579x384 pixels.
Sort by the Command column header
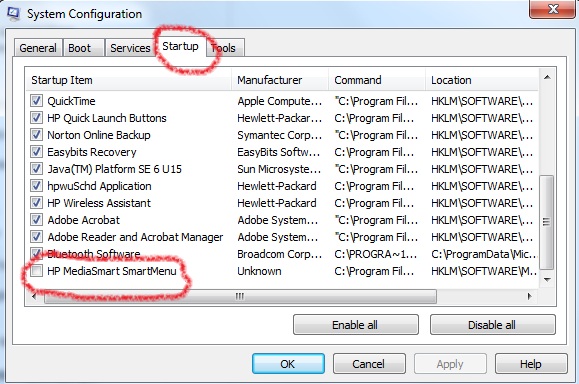(x=377, y=80)
